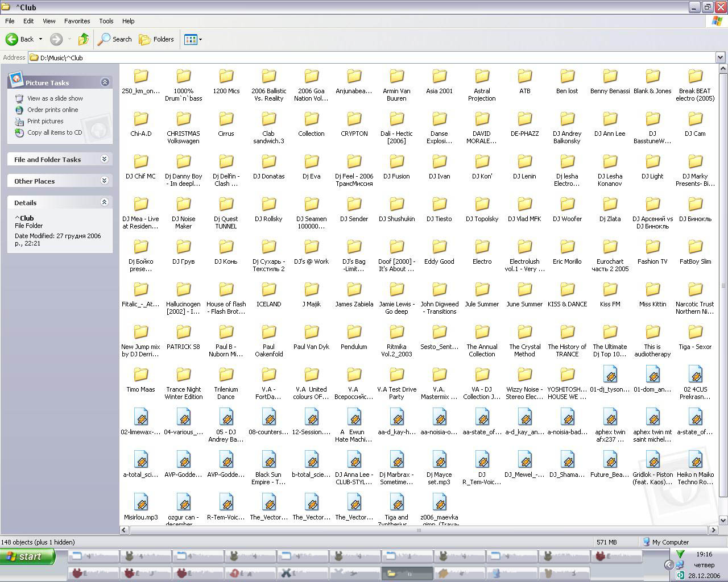728x582 pixels.
Task: Expand the File and Folder Tasks panel
Action: (x=105, y=159)
